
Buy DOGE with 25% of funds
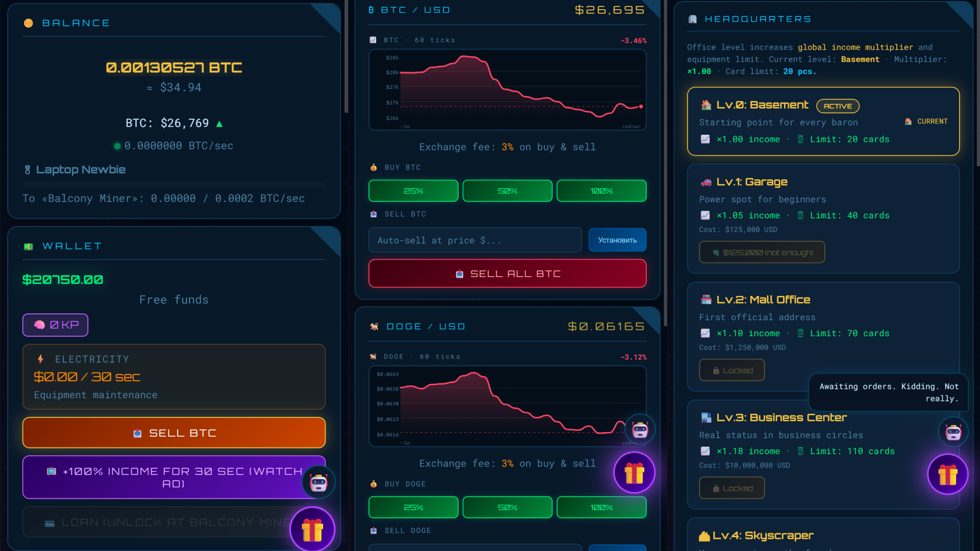click(x=413, y=507)
